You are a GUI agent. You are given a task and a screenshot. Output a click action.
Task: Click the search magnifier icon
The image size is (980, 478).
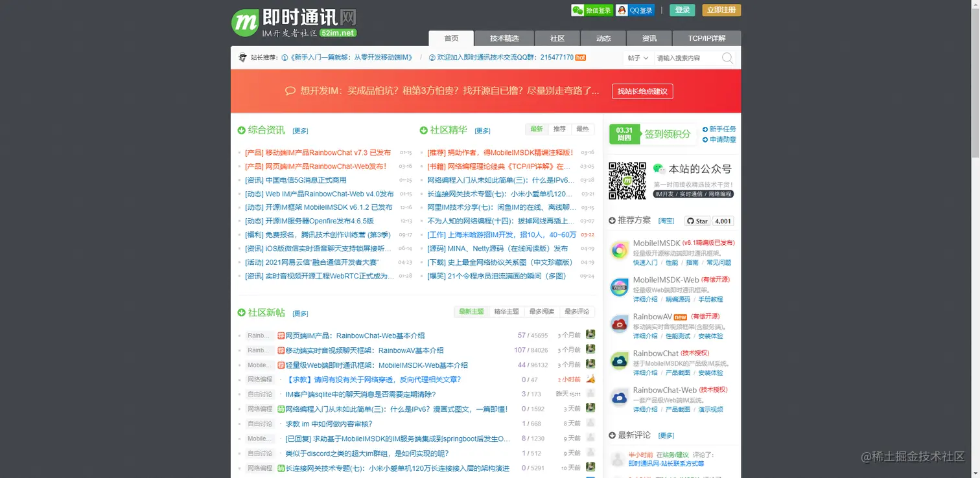[727, 58]
